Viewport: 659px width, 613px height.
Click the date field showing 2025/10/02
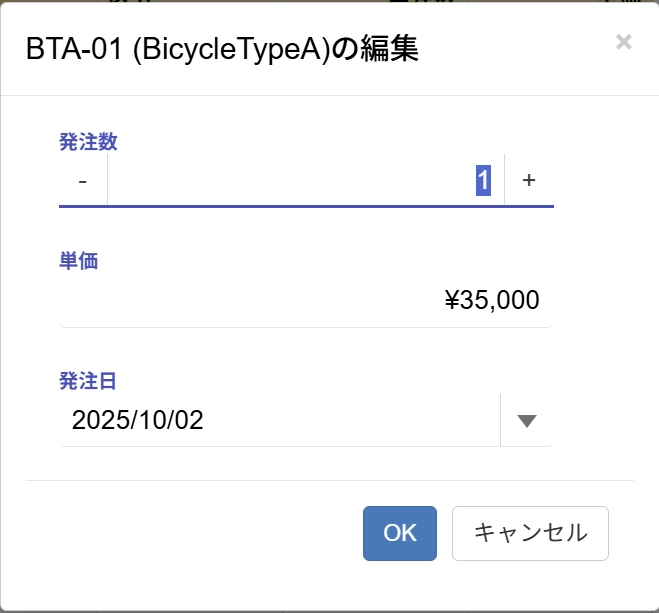pyautogui.click(x=279, y=420)
